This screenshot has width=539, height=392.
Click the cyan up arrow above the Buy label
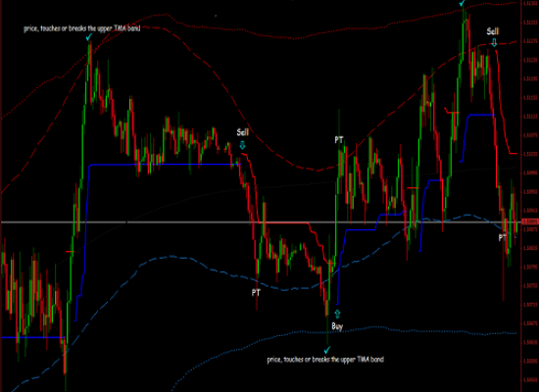(337, 314)
